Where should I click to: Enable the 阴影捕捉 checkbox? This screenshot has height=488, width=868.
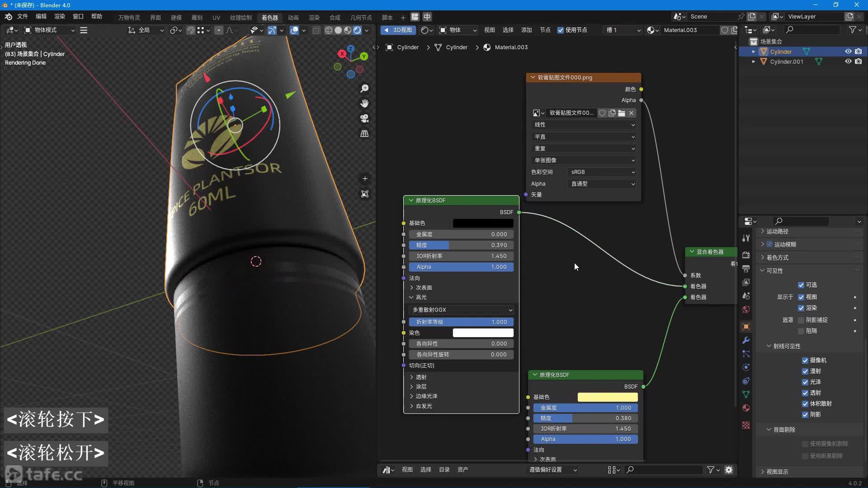point(801,320)
